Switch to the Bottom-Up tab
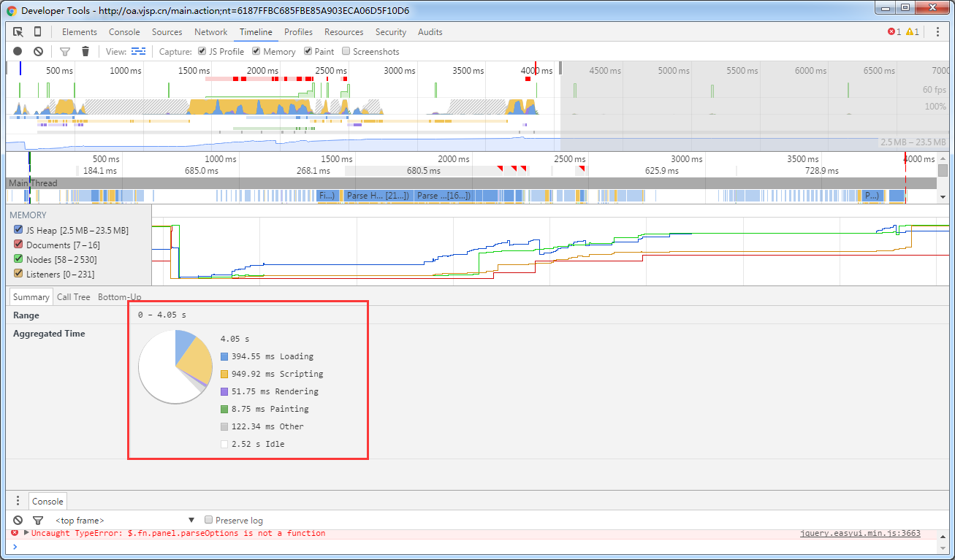Screen dimensions: 955x560 click(120, 297)
